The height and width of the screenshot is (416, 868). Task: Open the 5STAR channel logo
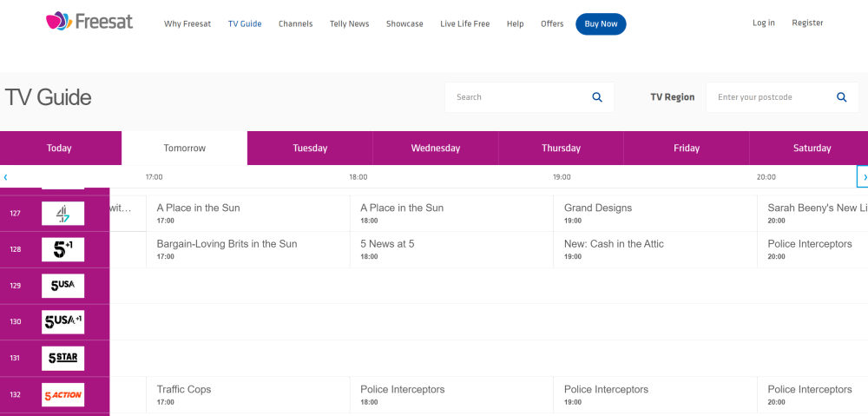click(63, 359)
